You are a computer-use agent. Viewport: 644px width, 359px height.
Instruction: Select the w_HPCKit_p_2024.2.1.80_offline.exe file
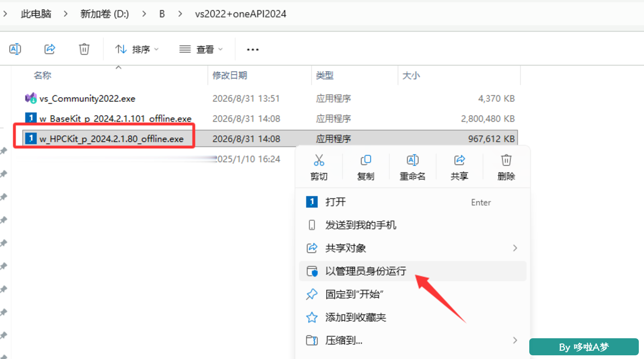pyautogui.click(x=111, y=139)
